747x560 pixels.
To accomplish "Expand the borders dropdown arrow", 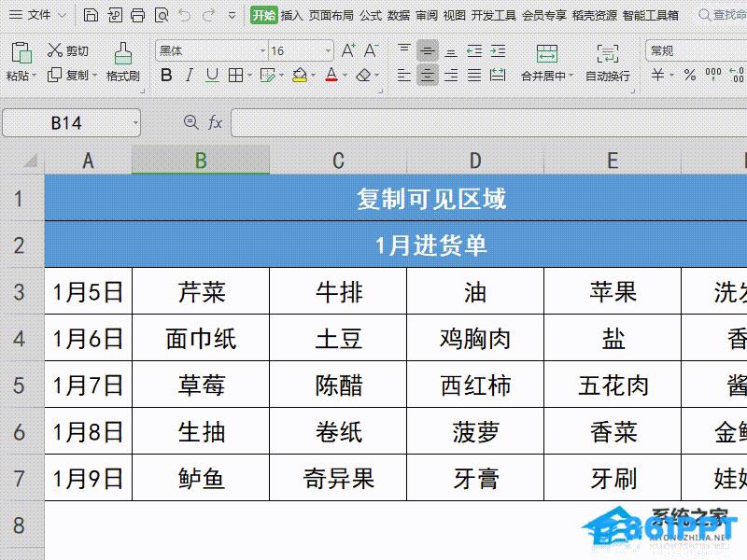I will [x=249, y=76].
